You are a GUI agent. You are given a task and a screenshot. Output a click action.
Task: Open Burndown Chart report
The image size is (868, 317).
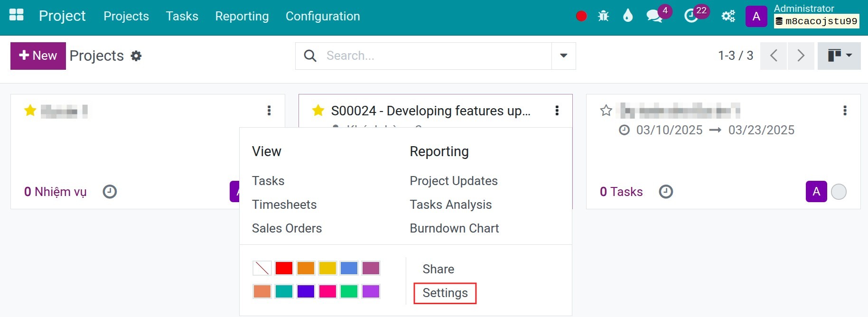click(454, 228)
